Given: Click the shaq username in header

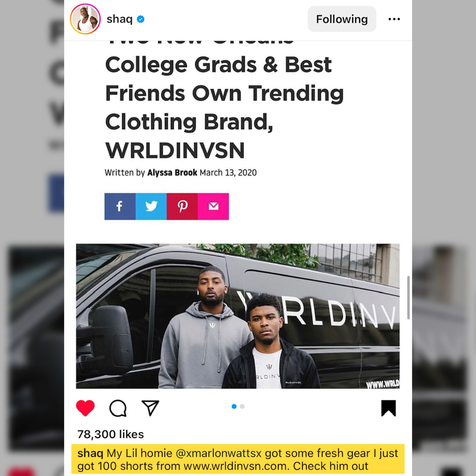Looking at the screenshot, I should (119, 19).
